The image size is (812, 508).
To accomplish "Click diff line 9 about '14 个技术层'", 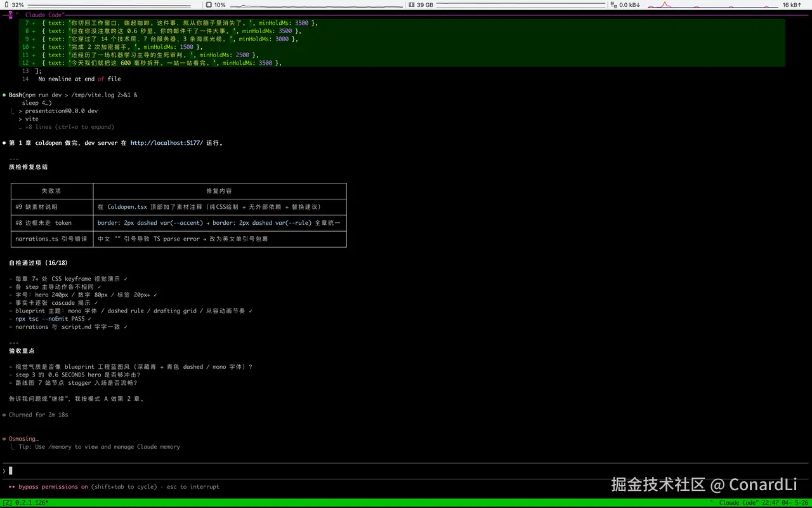I will click(x=403, y=39).
